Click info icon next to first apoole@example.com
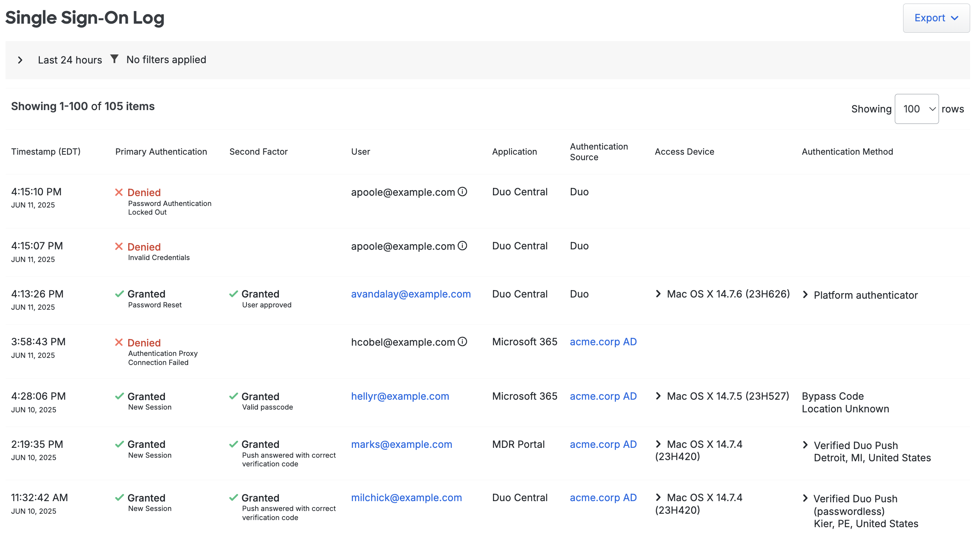This screenshot has width=980, height=539. click(462, 192)
